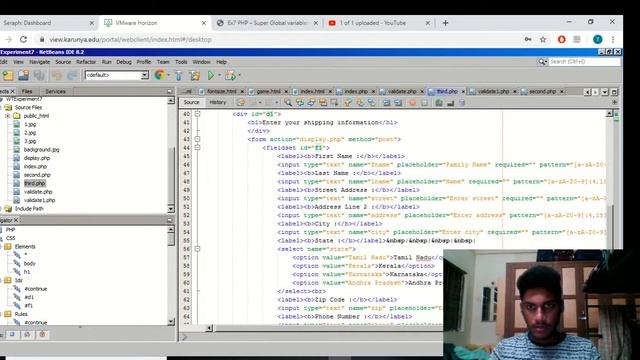This screenshot has height=360, width=640.
Task: Click the Find Selection magnifier icon
Action: point(288,102)
